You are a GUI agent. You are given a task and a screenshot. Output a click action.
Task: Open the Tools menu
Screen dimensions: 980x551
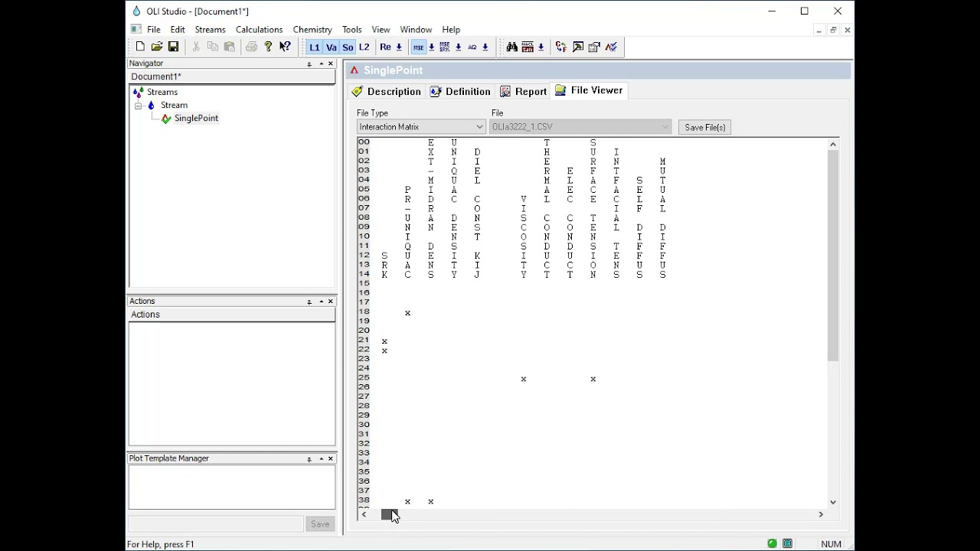pyautogui.click(x=352, y=30)
